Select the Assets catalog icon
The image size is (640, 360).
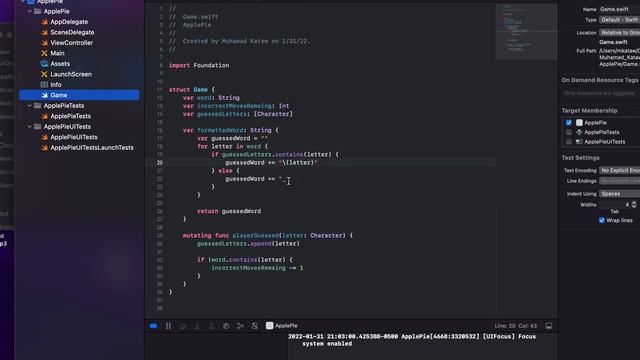tap(44, 64)
